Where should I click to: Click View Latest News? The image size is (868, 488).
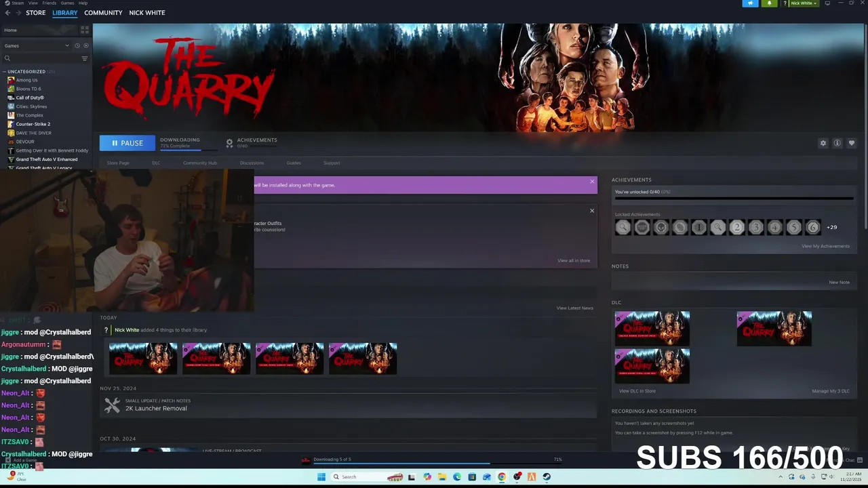pos(575,308)
